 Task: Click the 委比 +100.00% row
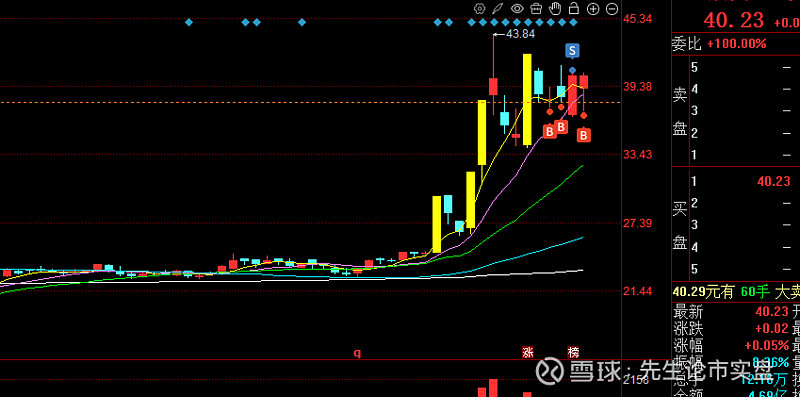pyautogui.click(x=719, y=44)
